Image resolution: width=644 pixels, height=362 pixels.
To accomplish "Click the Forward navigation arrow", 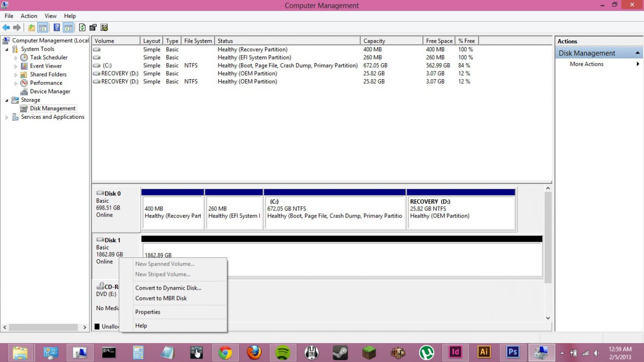I will tap(16, 27).
